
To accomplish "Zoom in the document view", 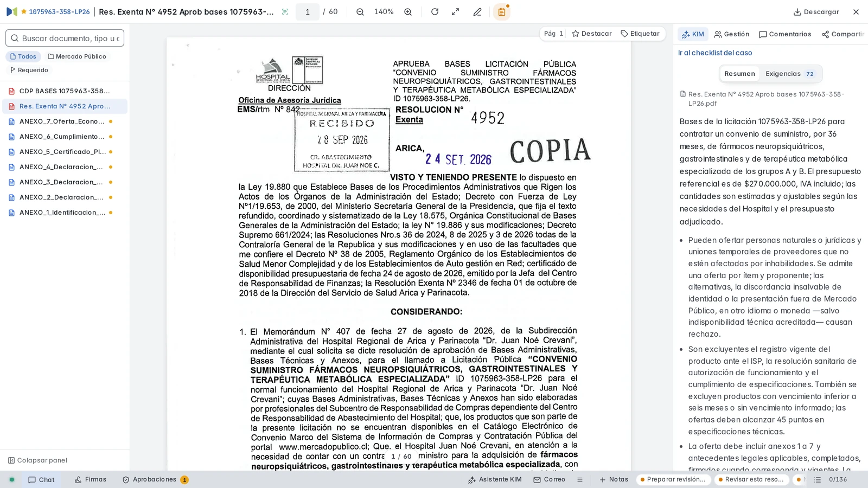I will pyautogui.click(x=408, y=12).
